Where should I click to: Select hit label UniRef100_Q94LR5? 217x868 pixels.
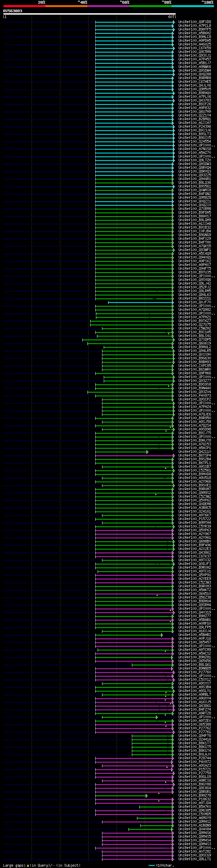(x=195, y=351)
